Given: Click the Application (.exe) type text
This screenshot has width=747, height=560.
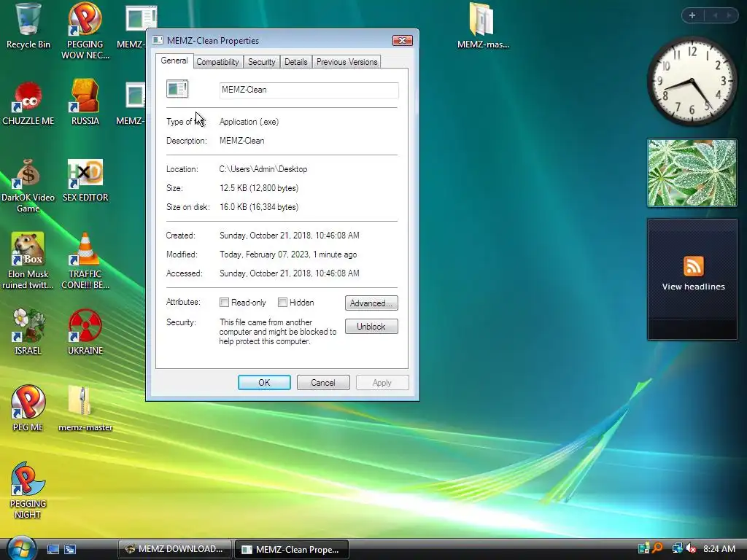Looking at the screenshot, I should [249, 122].
